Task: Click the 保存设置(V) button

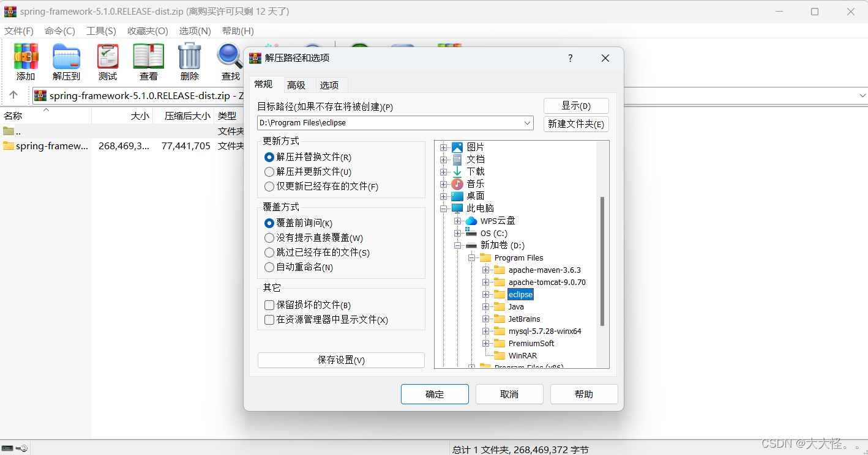Action: [x=341, y=360]
